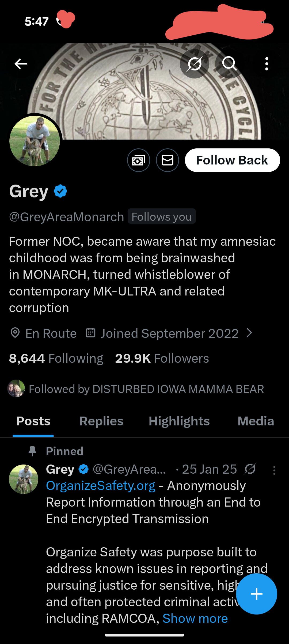
Task: View the 29.9K Followers list
Action: (x=162, y=358)
